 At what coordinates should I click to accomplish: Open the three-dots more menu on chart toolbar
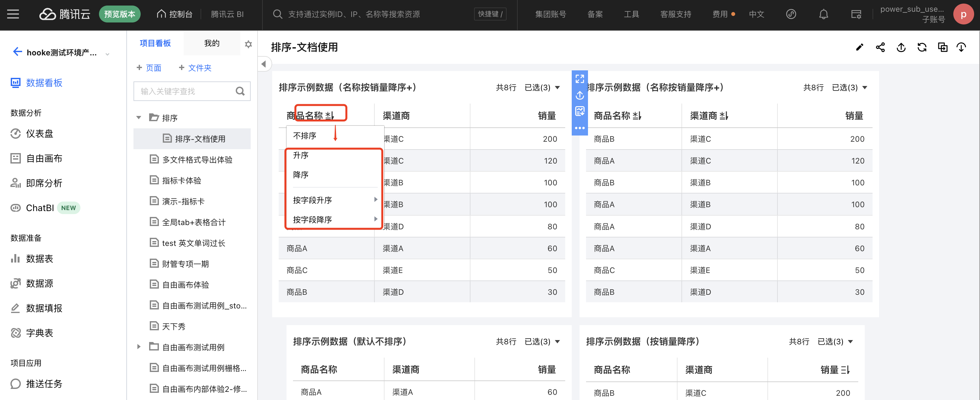point(580,128)
